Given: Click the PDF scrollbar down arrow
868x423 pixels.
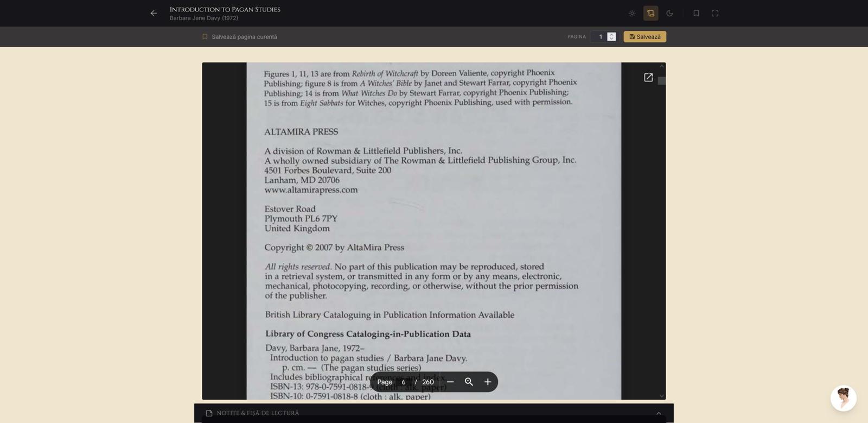Looking at the screenshot, I should [x=662, y=396].
